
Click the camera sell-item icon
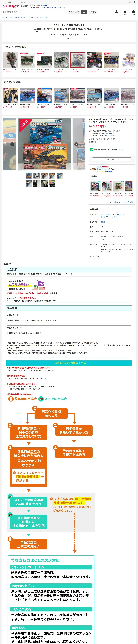point(133,12)
